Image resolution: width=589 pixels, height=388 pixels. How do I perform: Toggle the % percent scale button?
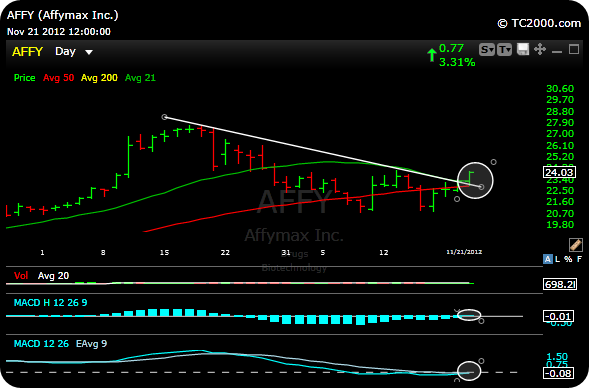568,259
